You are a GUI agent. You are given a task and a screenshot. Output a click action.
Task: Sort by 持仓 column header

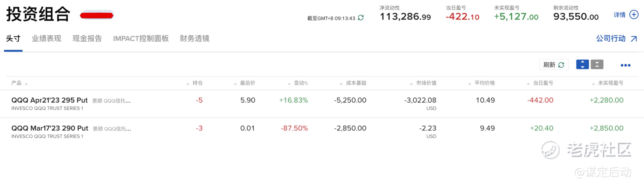point(197,83)
